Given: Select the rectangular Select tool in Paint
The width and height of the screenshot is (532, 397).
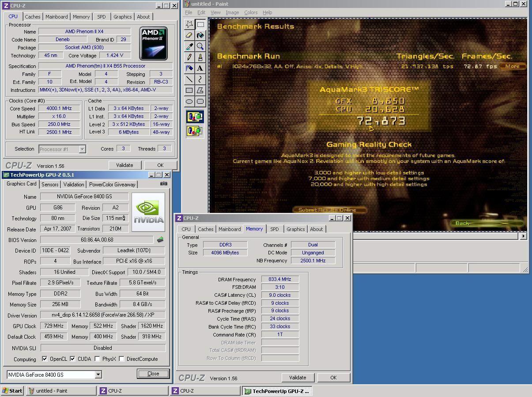Looking at the screenshot, I should pos(200,24).
